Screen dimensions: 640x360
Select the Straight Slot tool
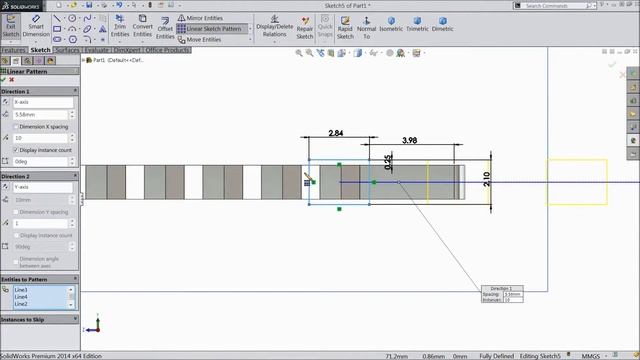[57, 40]
